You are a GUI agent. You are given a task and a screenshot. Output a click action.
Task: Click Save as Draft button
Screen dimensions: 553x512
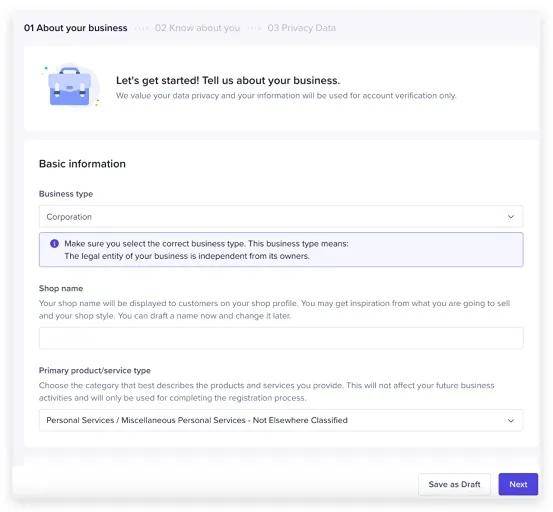point(454,484)
